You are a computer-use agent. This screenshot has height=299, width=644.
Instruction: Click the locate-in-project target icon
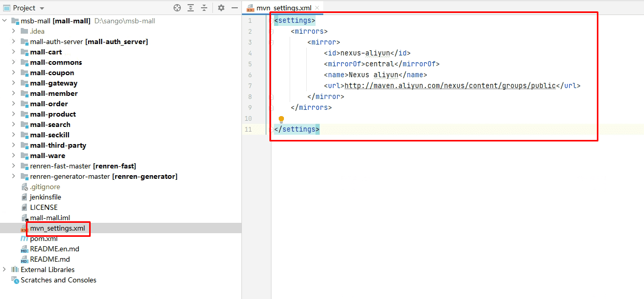click(x=177, y=8)
